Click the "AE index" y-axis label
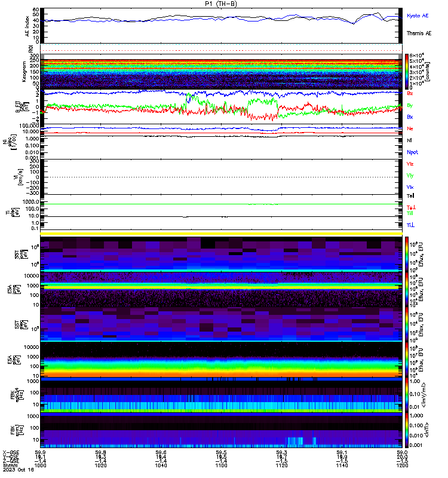This screenshot has width=448, height=478. tap(27, 26)
